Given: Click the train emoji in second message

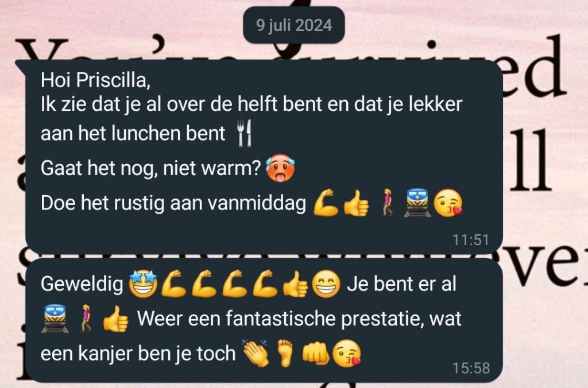Looking at the screenshot, I should (x=55, y=319).
